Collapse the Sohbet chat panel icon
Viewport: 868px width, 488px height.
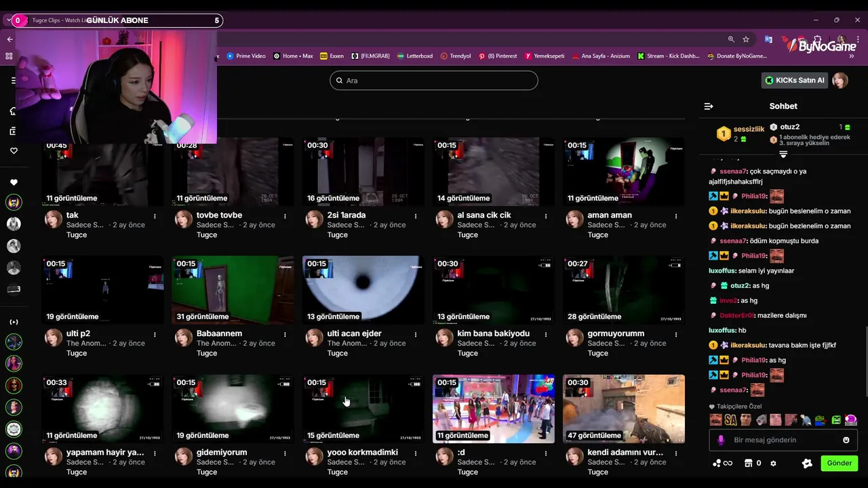click(709, 106)
